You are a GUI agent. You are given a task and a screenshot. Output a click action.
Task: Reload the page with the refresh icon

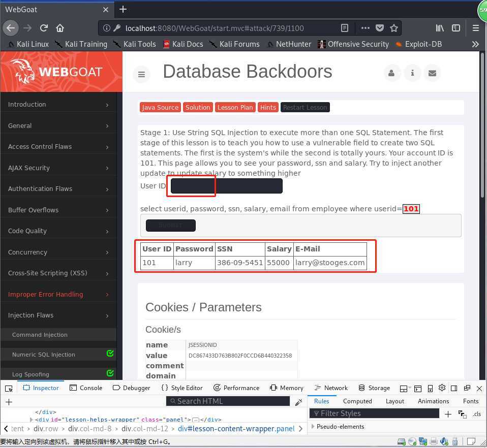[x=44, y=28]
